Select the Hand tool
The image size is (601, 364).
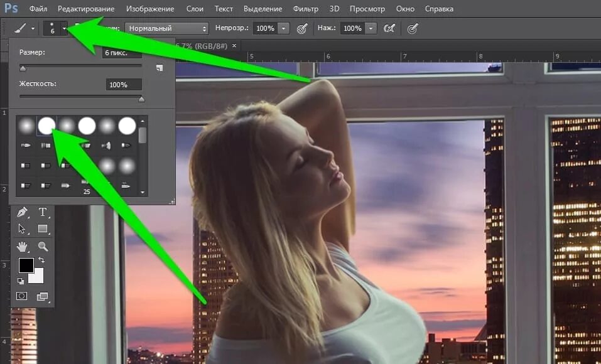point(22,247)
